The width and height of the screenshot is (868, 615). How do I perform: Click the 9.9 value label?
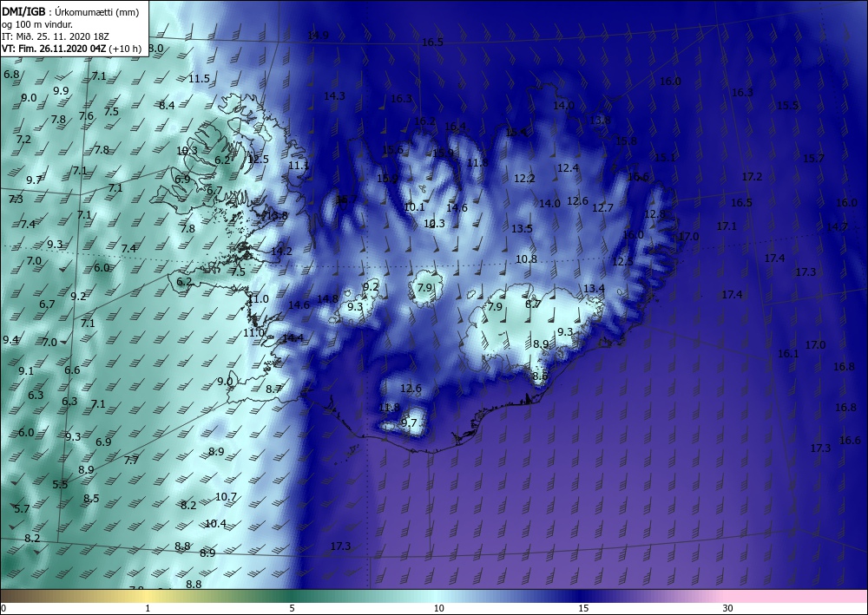61,91
